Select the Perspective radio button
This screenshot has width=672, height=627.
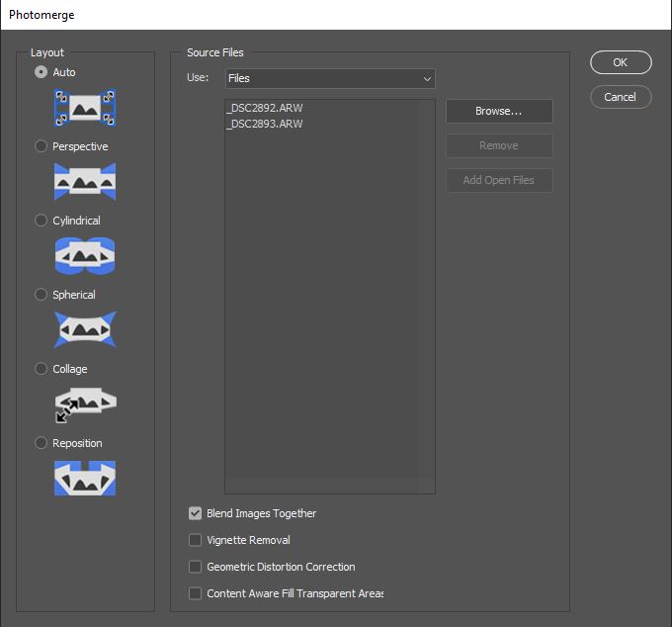[41, 146]
